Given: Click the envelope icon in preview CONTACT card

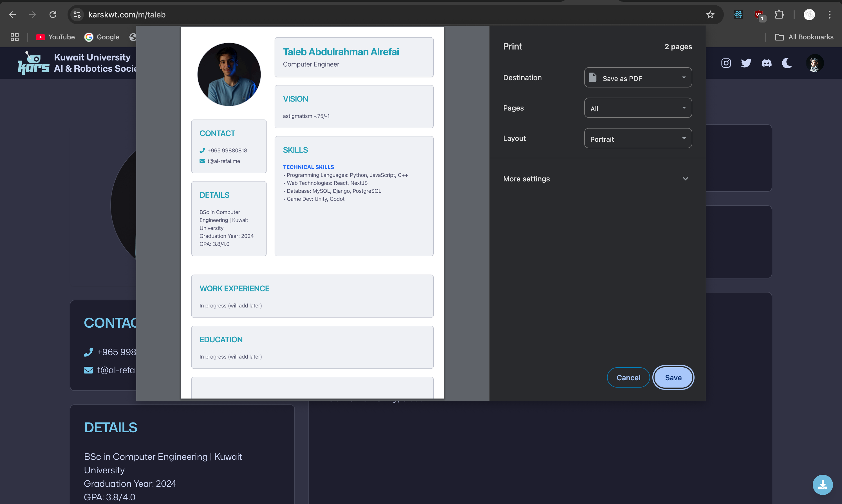Looking at the screenshot, I should pos(202,161).
